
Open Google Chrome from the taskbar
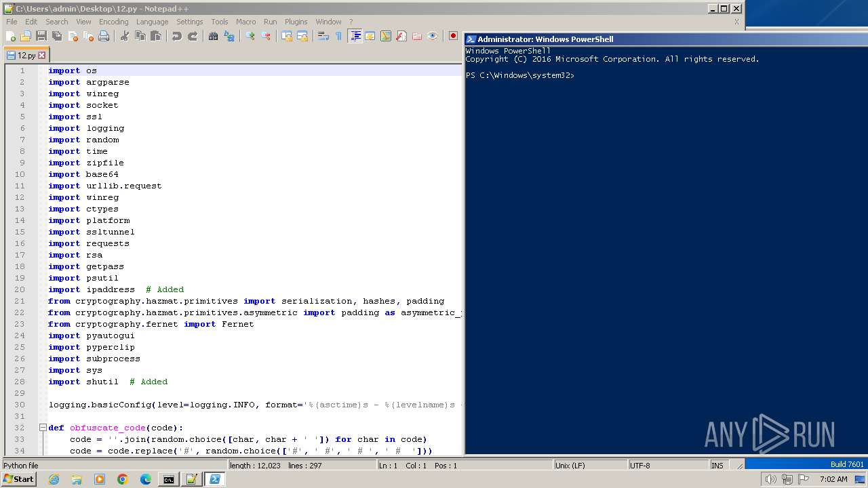[x=123, y=479]
